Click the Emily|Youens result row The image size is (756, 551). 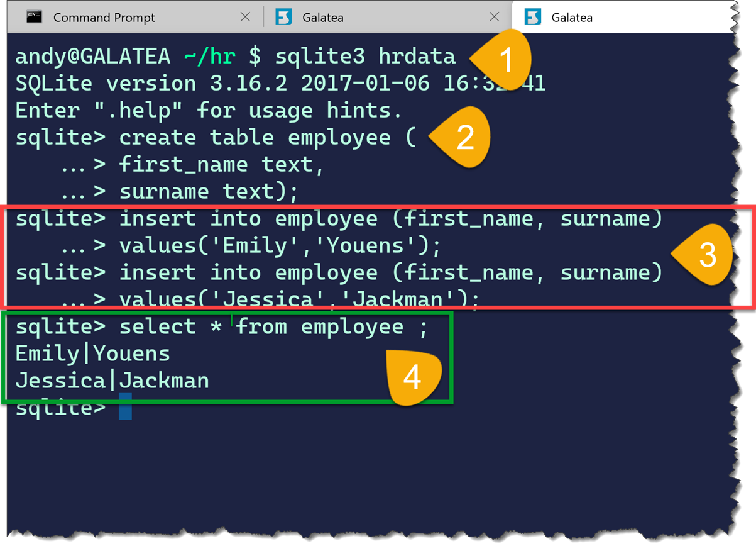coord(93,353)
